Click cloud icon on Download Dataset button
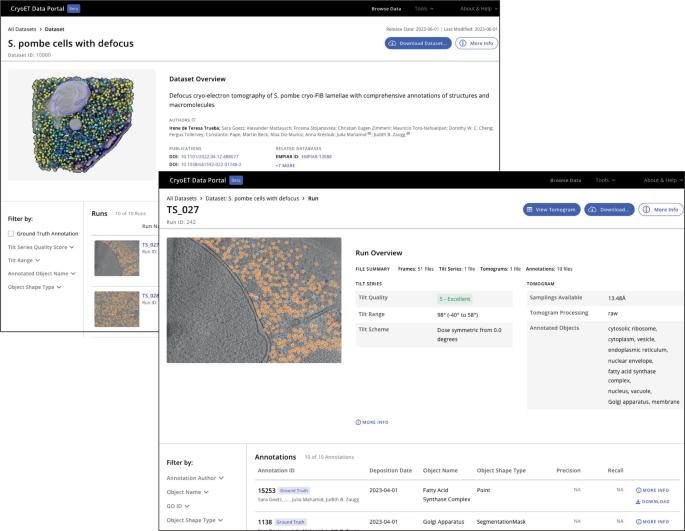 point(392,43)
